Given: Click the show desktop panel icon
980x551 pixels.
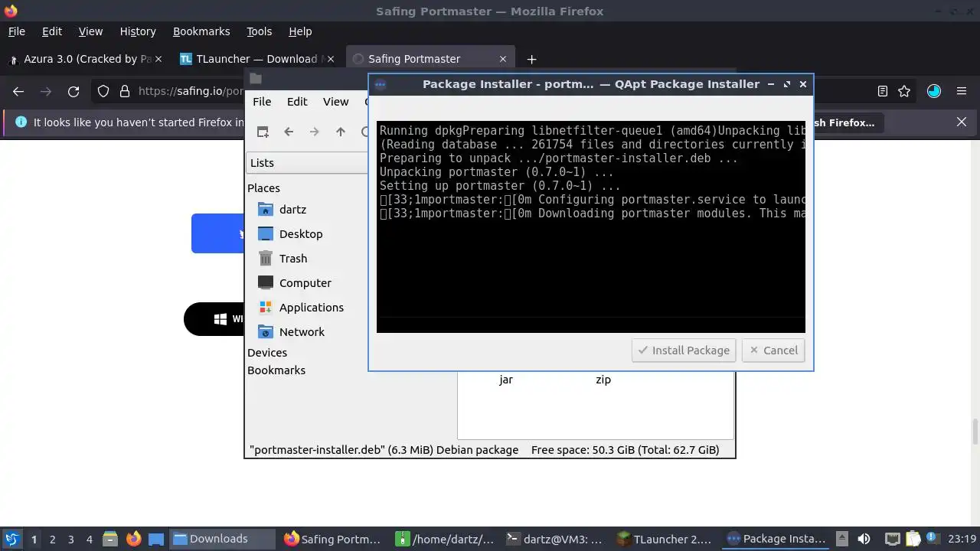Looking at the screenshot, I should [156, 539].
